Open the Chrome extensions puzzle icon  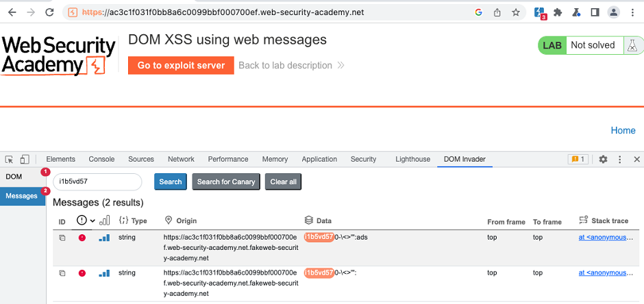pyautogui.click(x=558, y=12)
